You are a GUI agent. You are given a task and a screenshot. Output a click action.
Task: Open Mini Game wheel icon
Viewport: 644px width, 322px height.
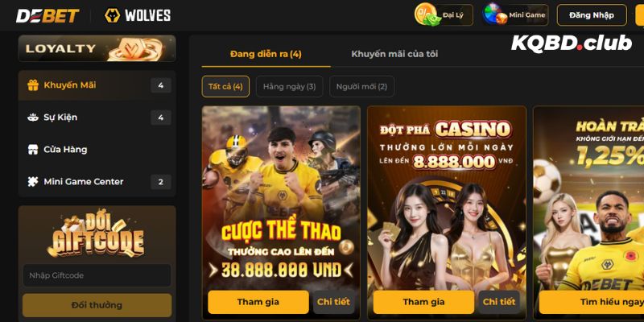coord(495,14)
